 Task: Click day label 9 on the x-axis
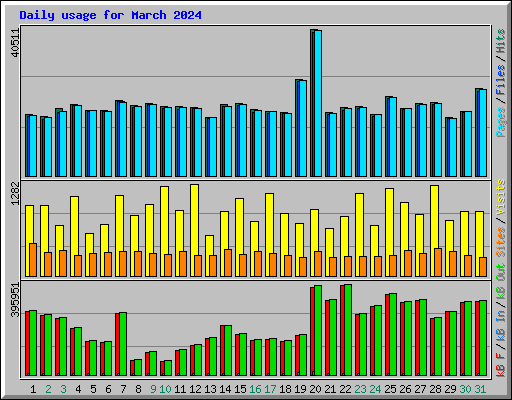pos(153,389)
